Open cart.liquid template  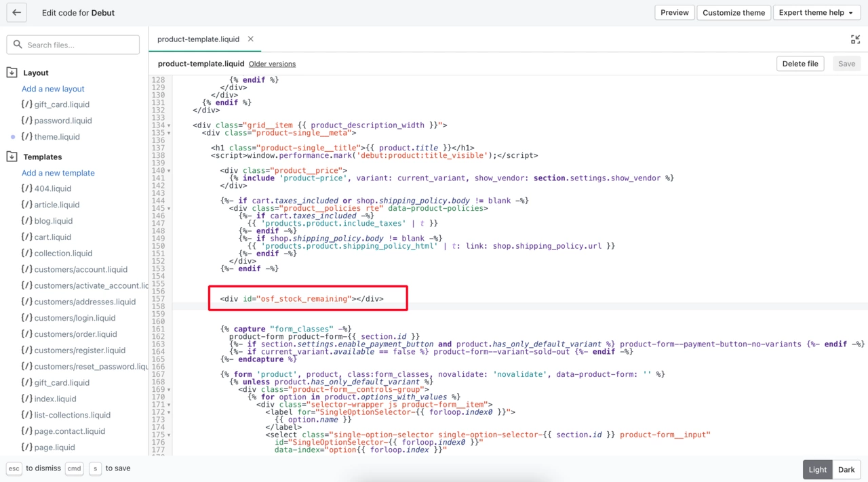click(53, 237)
